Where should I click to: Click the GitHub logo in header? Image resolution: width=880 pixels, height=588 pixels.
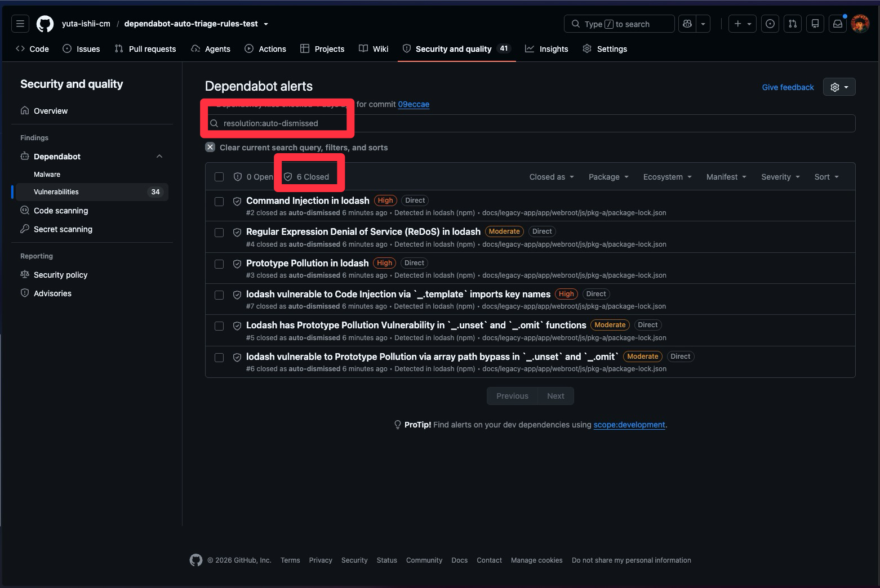coord(45,24)
